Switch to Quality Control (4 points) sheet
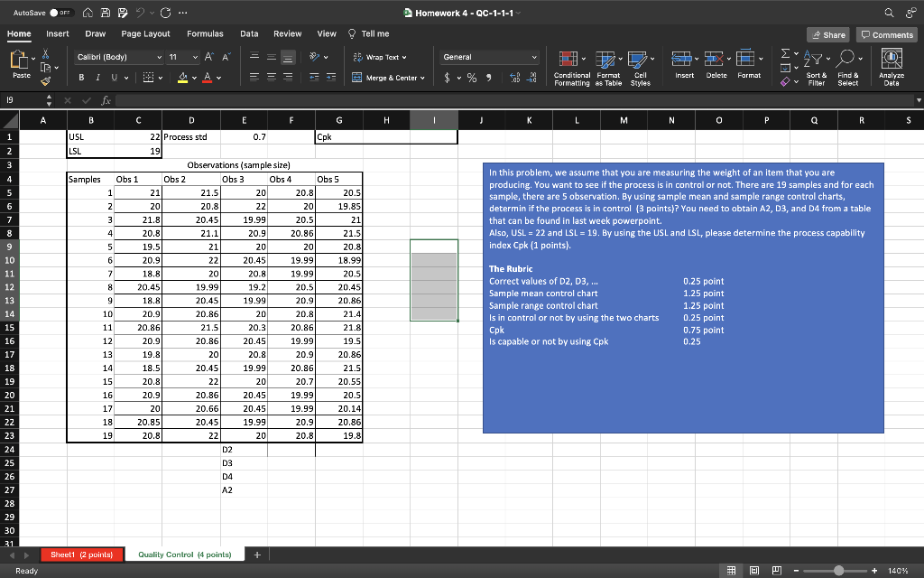924x578 pixels. point(184,554)
